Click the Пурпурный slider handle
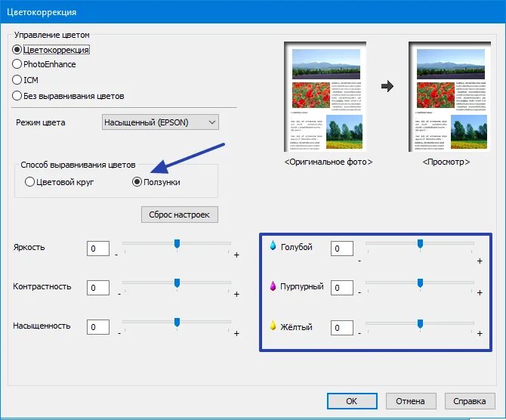 click(420, 283)
